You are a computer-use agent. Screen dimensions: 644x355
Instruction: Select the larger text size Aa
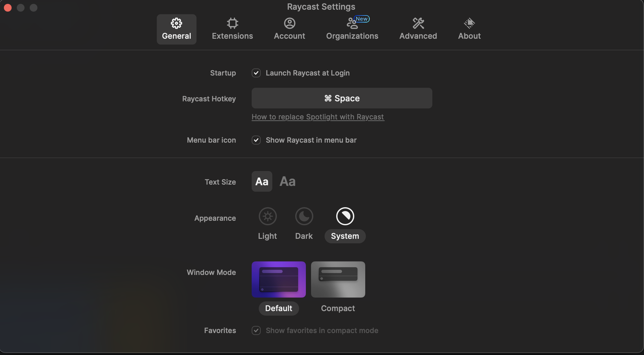287,181
